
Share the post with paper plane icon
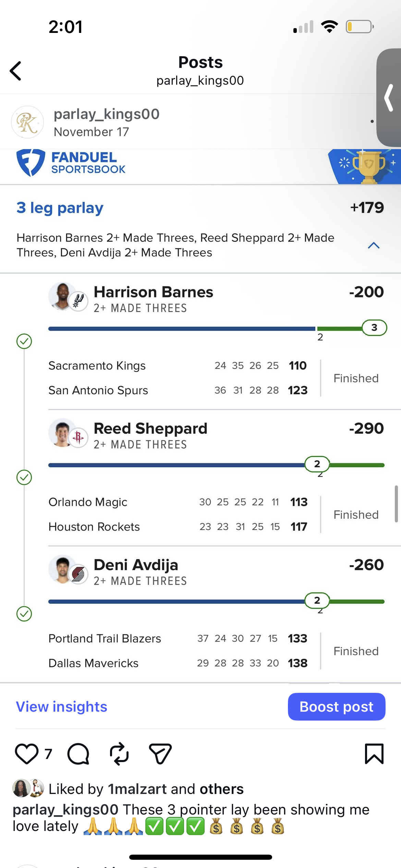160,754
